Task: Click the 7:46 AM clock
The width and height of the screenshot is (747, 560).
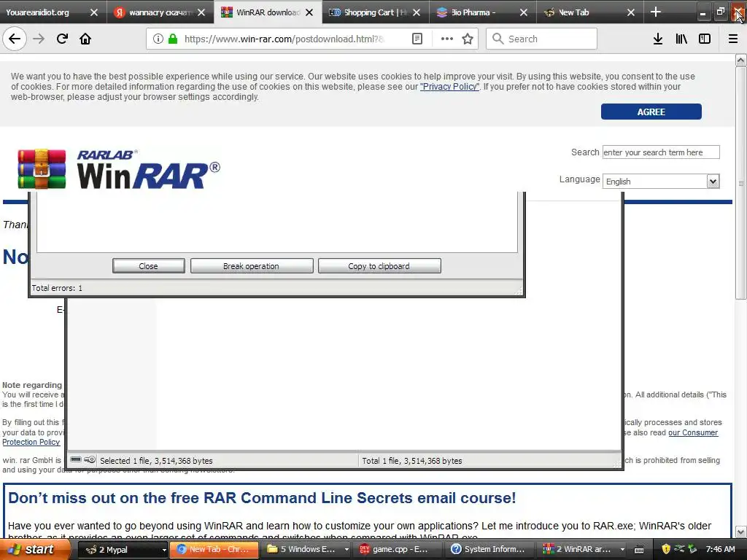Action: coord(720,550)
